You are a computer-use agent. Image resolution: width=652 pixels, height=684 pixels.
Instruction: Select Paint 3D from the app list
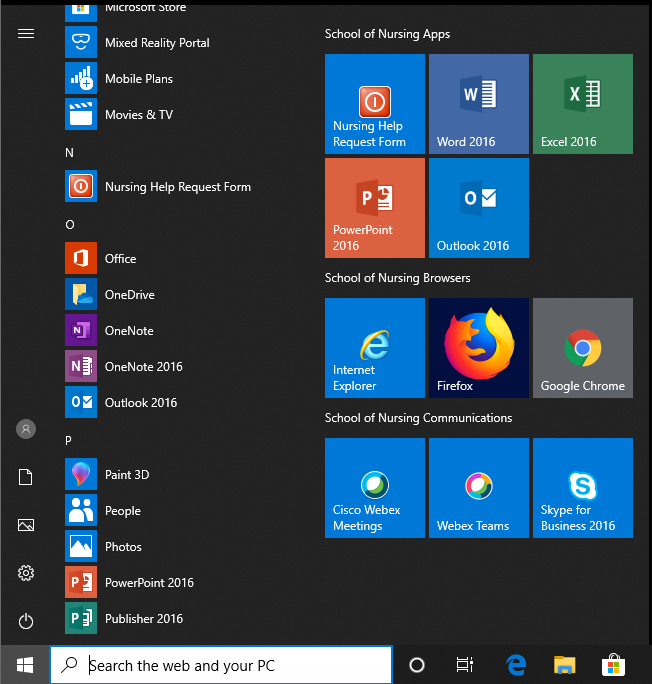coord(127,474)
